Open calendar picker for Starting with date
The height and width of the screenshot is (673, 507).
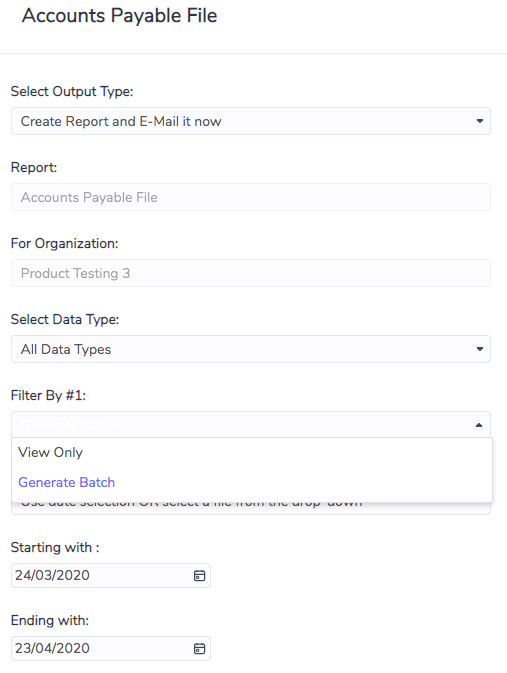[199, 576]
